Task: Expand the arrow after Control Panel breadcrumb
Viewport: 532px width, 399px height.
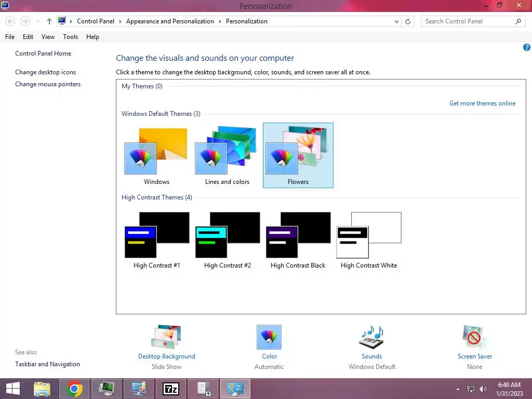Action: [120, 21]
